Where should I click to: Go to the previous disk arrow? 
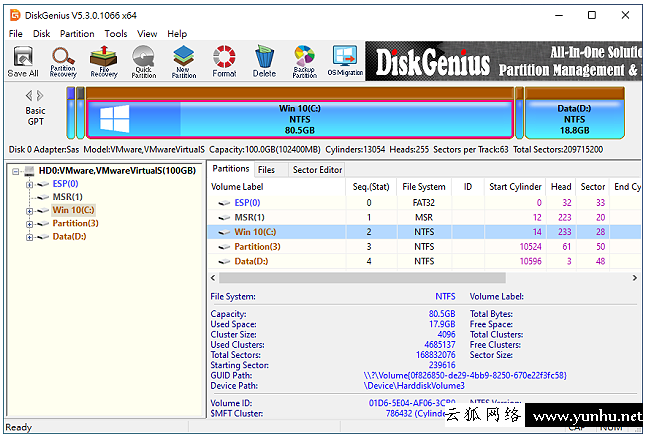(x=29, y=96)
